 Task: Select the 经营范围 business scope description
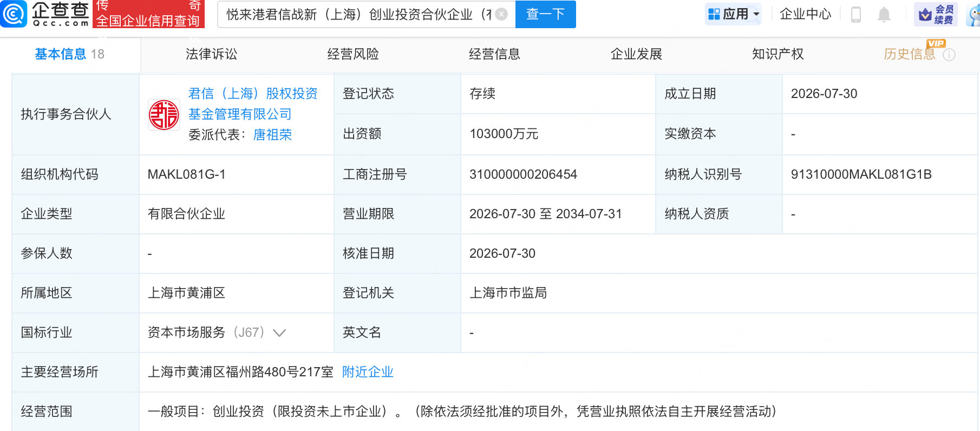click(x=462, y=412)
